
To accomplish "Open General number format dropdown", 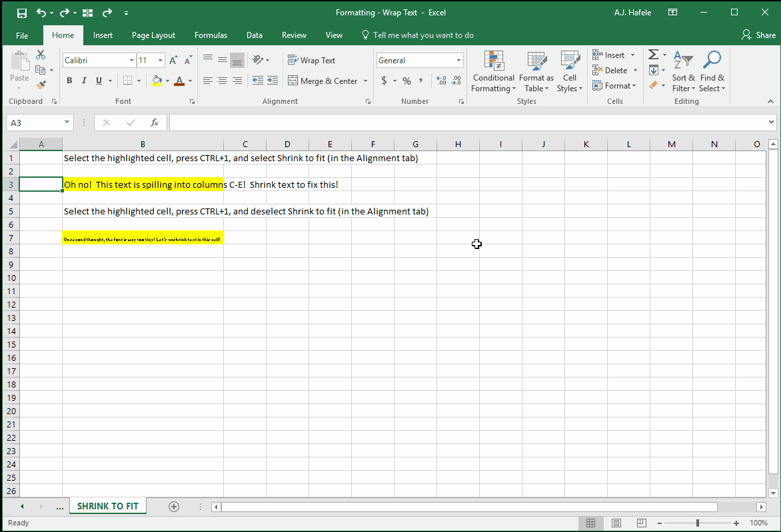I will (458, 60).
